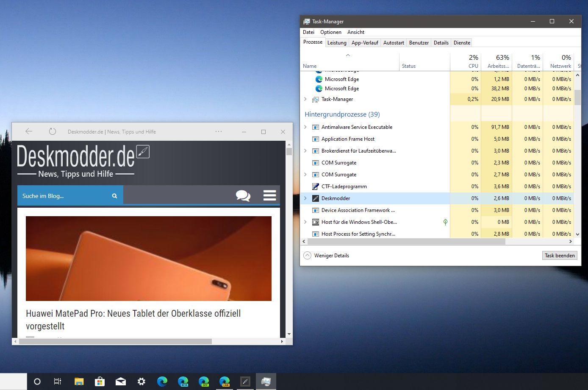Sort by Datenträger column header
This screenshot has width=588, height=390.
(527, 61)
